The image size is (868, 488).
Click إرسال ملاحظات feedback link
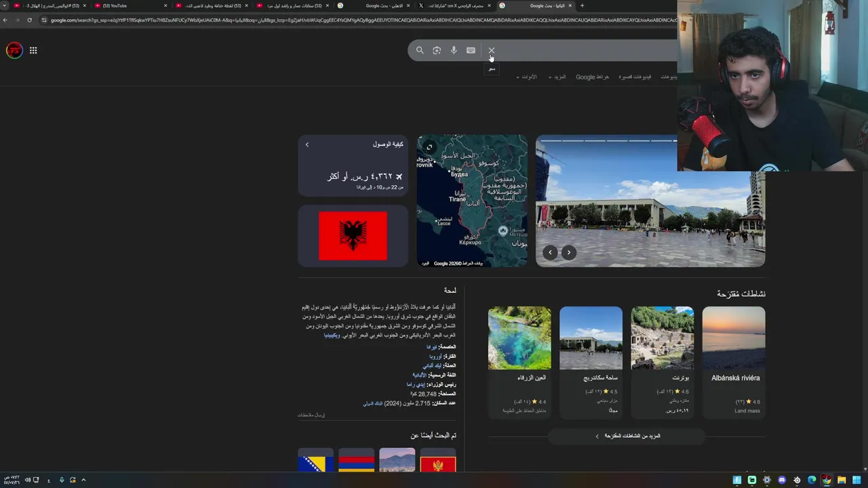[311, 415]
